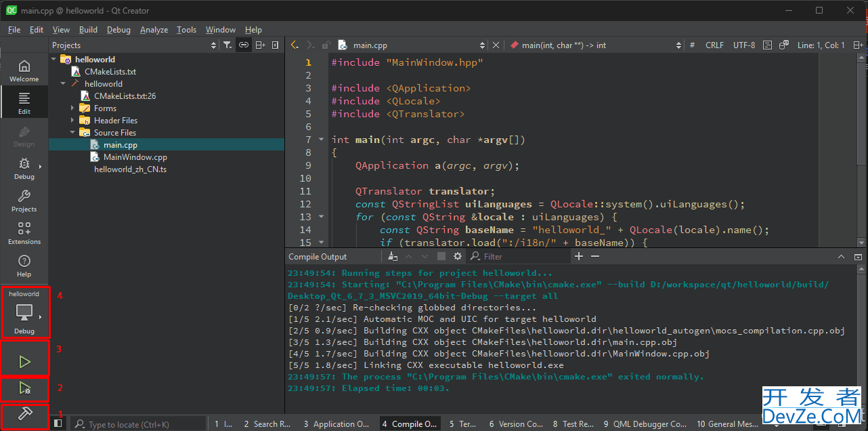Screen dimensions: 868x431
Task: Open Debug mode in the mode selector
Action: pyautogui.click(x=24, y=168)
